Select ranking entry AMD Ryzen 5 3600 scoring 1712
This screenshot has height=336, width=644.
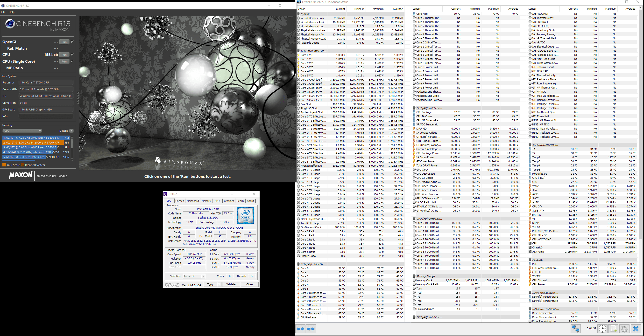point(36,138)
